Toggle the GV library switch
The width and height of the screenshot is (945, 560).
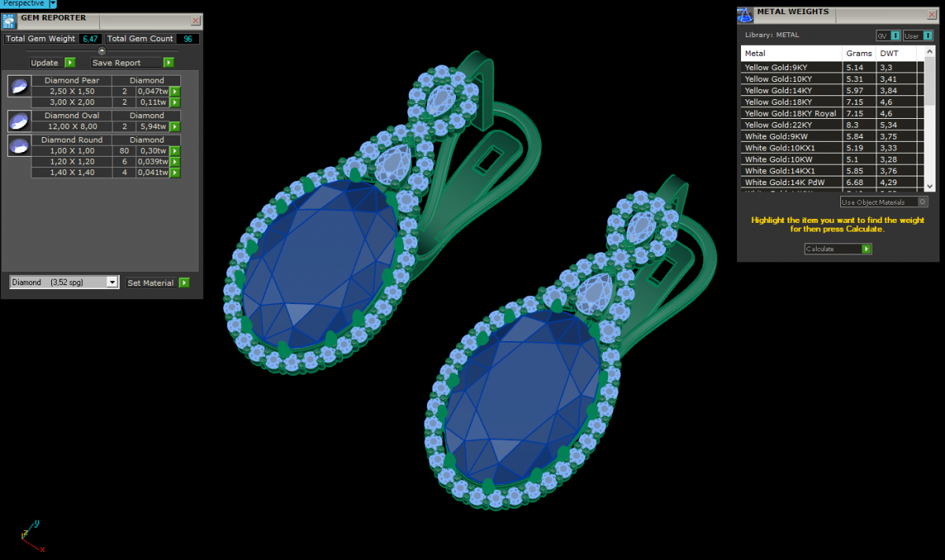point(895,35)
